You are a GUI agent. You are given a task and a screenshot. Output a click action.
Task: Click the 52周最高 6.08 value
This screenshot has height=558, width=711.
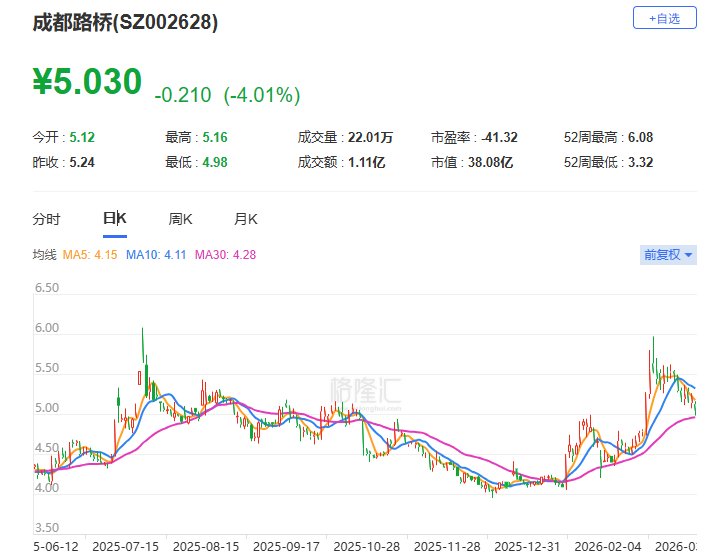tap(609, 137)
